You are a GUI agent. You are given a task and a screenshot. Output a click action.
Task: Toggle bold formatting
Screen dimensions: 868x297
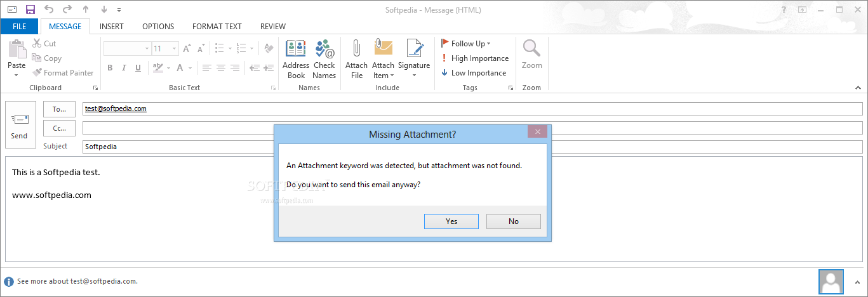pos(110,68)
